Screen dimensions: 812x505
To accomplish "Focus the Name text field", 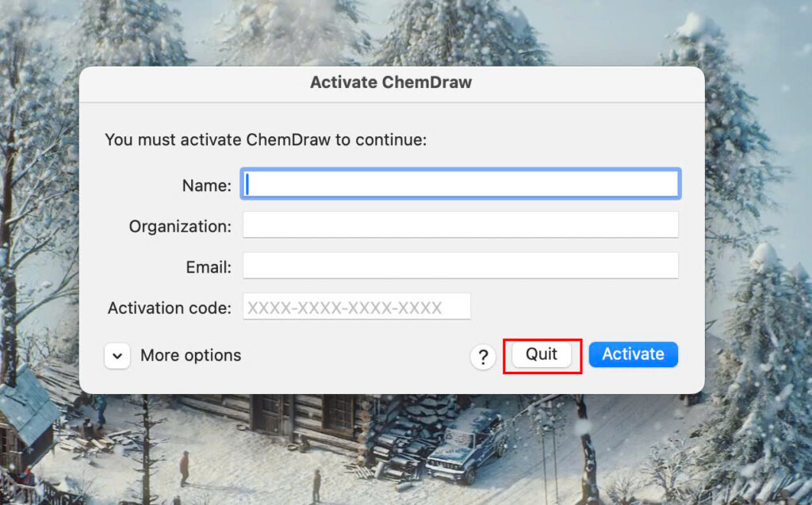I will pos(460,185).
